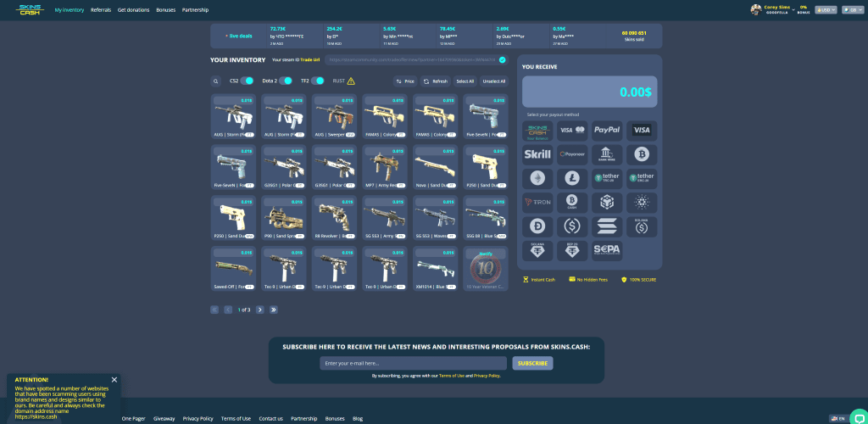Open the USD currency dropdown
Viewport: 868px width, 424px height.
pyautogui.click(x=826, y=9)
